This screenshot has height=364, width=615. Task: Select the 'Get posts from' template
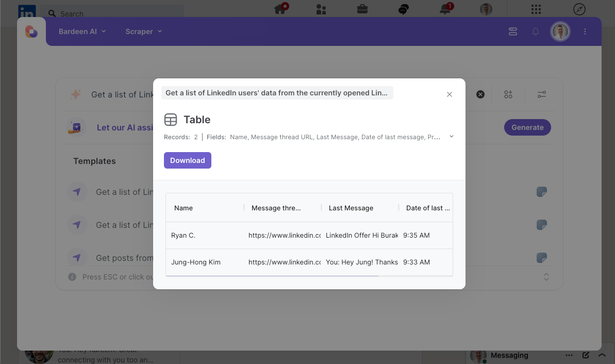pos(124,258)
